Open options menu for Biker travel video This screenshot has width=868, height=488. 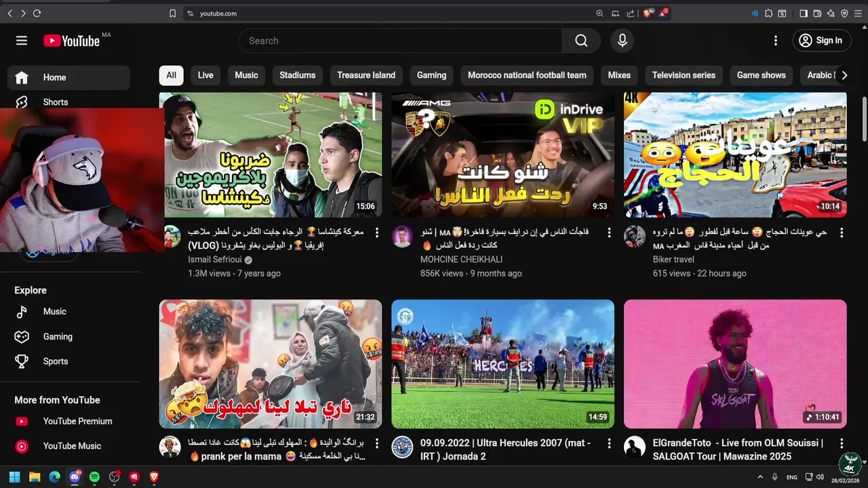point(842,232)
